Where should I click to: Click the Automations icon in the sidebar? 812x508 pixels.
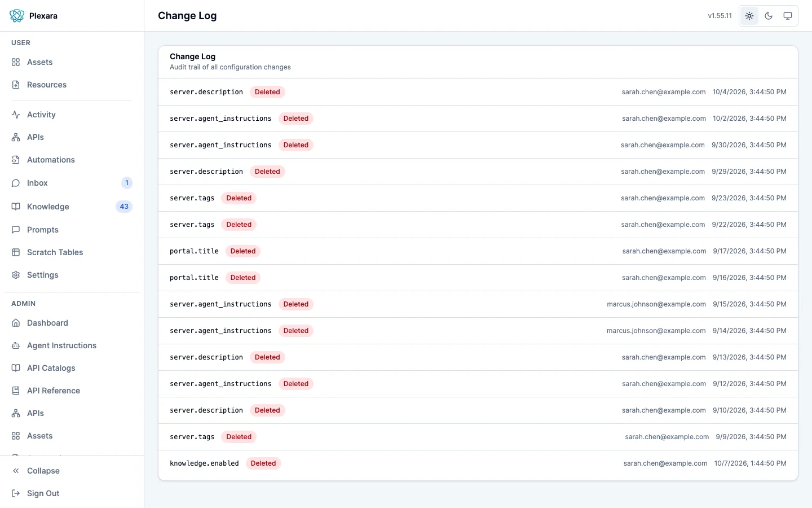[16, 160]
